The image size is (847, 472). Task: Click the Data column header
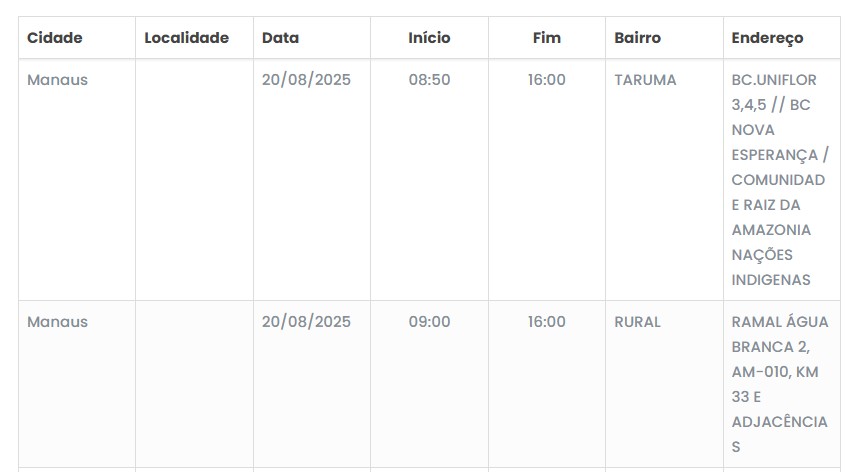tap(280, 38)
